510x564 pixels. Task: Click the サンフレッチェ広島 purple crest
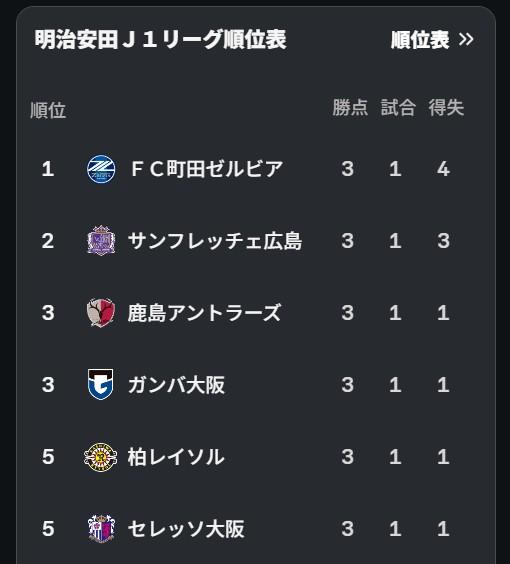point(101,241)
